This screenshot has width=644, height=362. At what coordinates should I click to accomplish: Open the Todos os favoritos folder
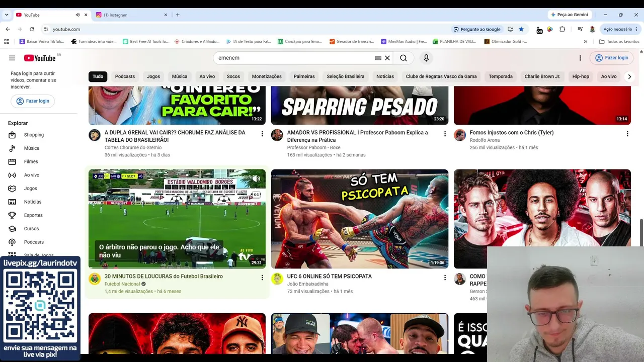[619, 42]
